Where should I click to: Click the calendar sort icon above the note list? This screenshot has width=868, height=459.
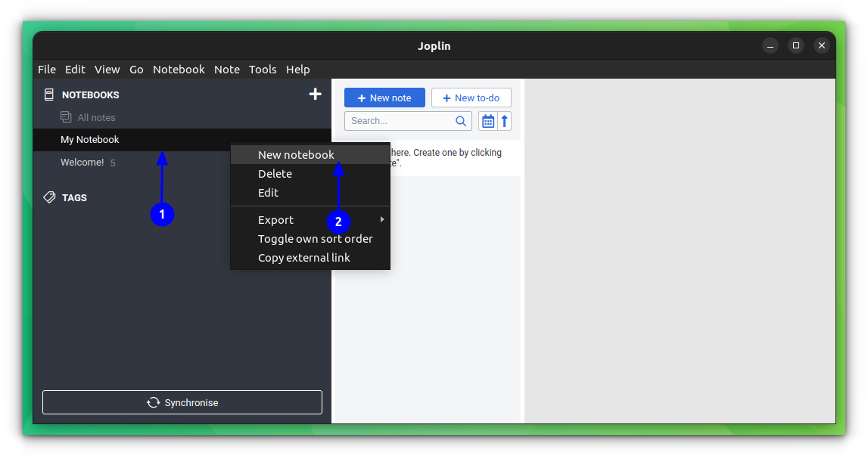click(487, 120)
